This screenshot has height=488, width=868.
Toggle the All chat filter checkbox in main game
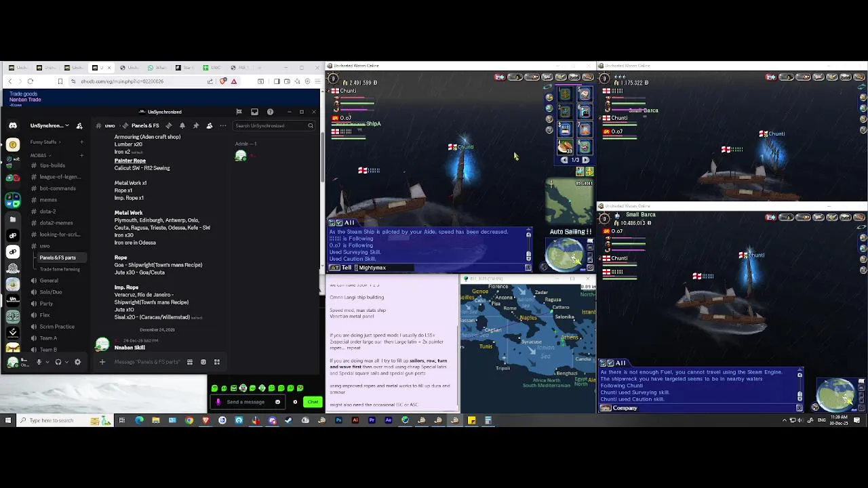coord(340,222)
